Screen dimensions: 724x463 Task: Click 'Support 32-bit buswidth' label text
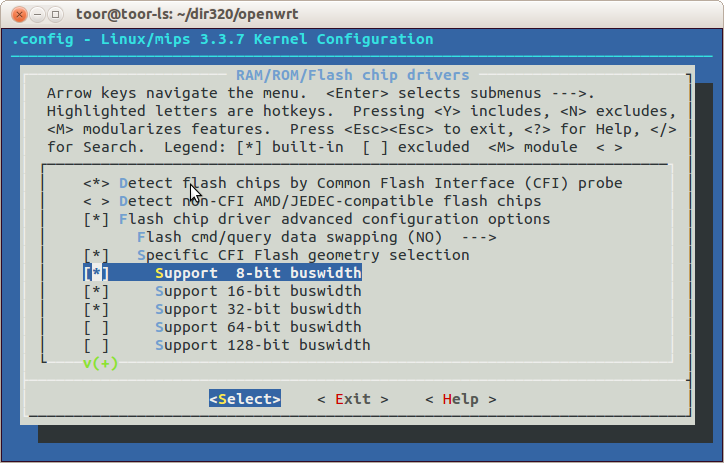point(258,309)
